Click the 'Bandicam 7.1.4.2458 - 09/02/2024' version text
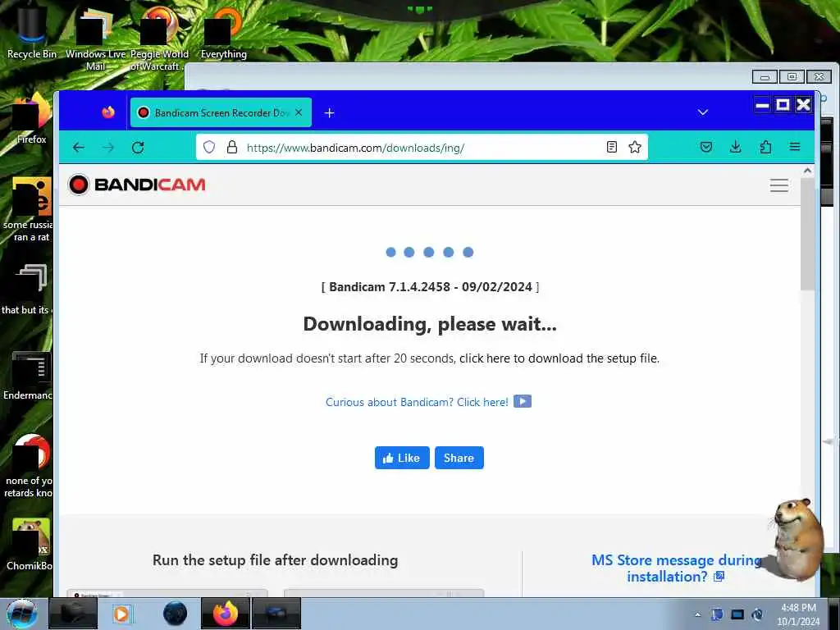840x630 pixels. pyautogui.click(x=430, y=286)
